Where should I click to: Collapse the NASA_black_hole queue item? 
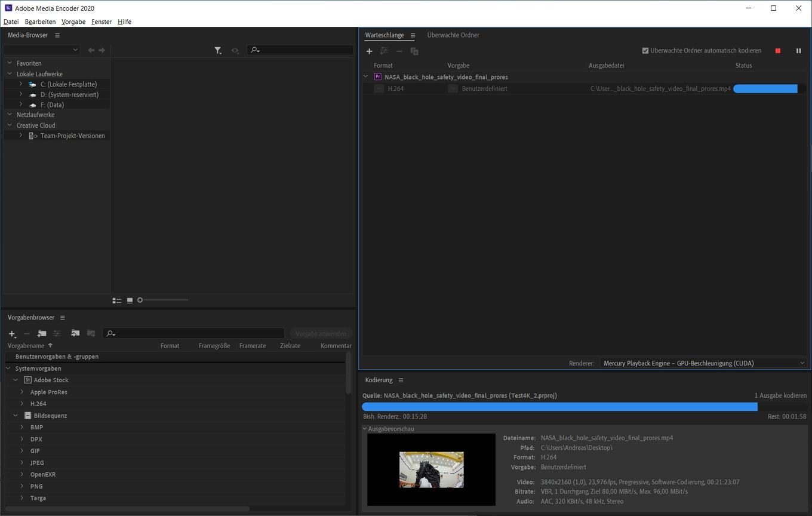pos(366,76)
